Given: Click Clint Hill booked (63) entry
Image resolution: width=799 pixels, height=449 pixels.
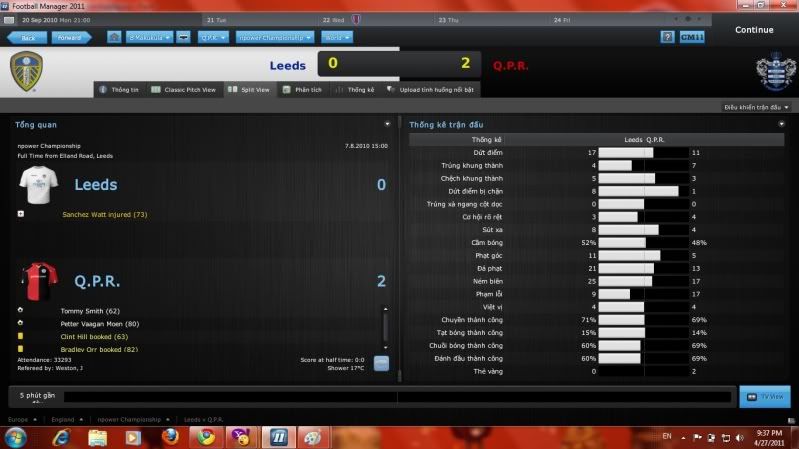Looking at the screenshot, I should (94, 336).
